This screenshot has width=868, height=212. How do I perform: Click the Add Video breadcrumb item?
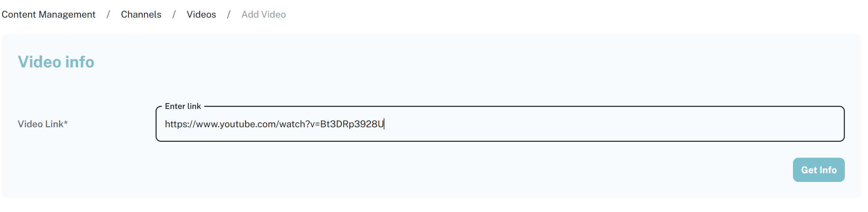[x=263, y=15]
